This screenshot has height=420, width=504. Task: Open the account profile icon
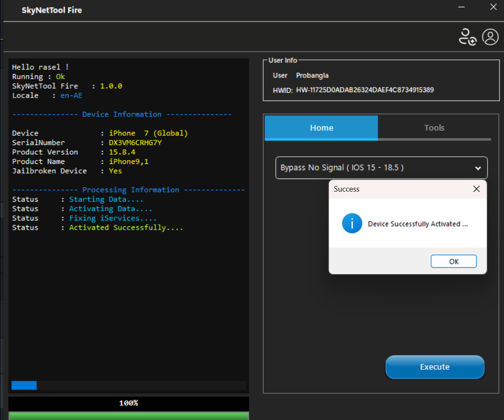coord(490,37)
